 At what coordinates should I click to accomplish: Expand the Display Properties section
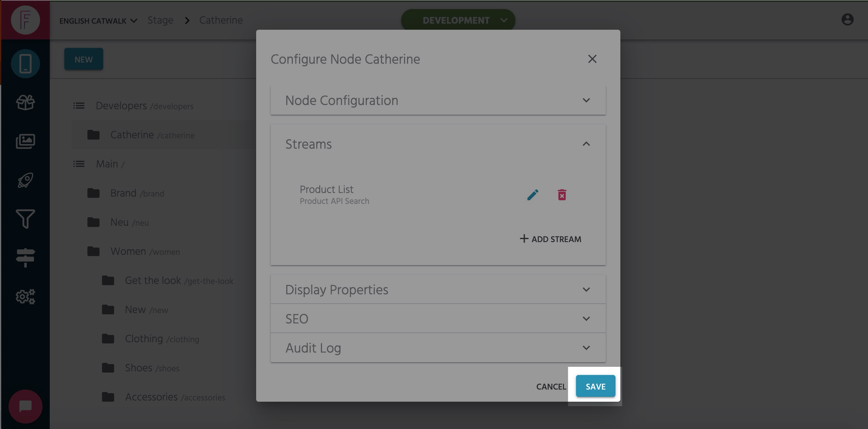coord(438,290)
